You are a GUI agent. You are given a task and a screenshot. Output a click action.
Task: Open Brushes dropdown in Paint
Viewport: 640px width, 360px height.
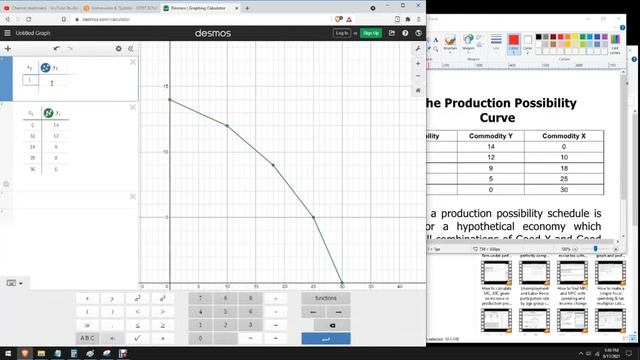tap(450, 44)
